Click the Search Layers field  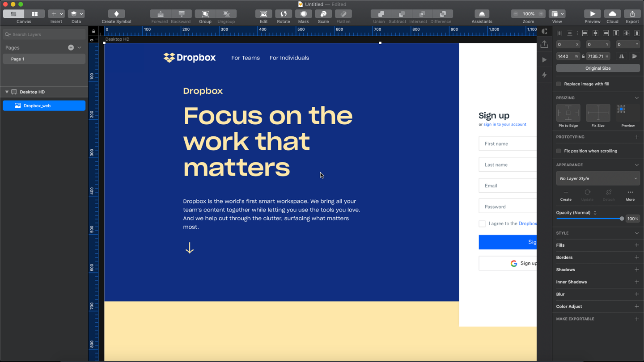(x=44, y=34)
